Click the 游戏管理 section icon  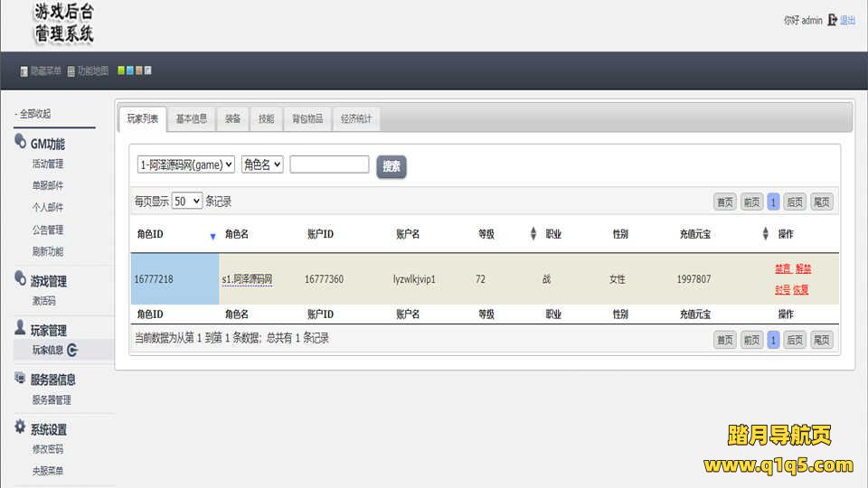point(21,279)
